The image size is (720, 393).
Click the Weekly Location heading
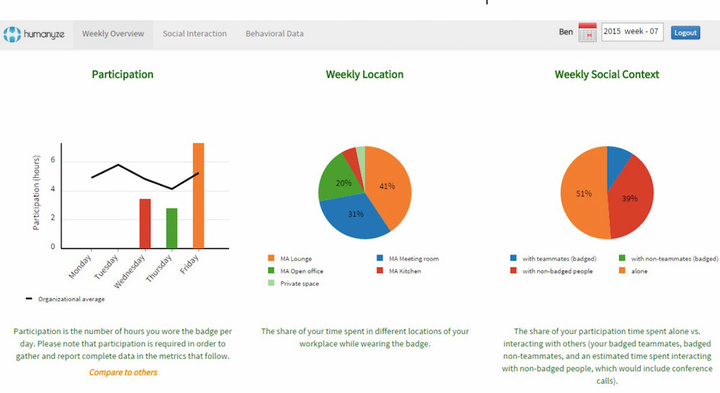coord(365,74)
